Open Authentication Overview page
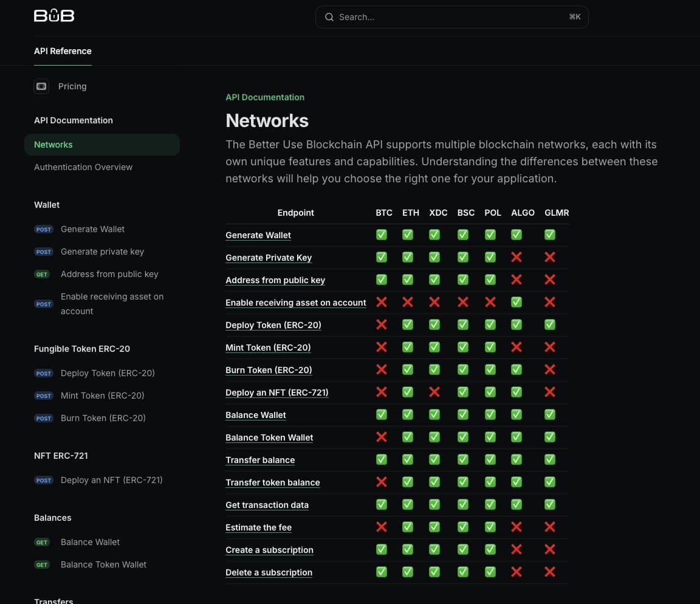The height and width of the screenshot is (604, 700). pyautogui.click(x=83, y=167)
